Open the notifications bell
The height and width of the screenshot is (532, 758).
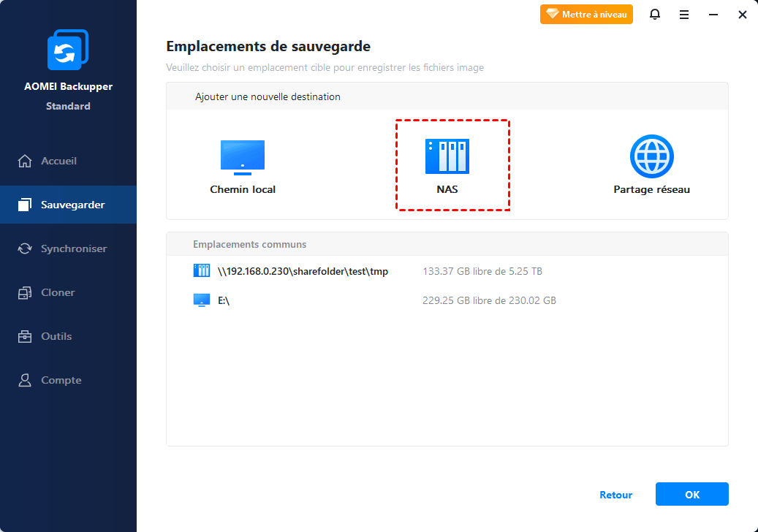pos(654,15)
